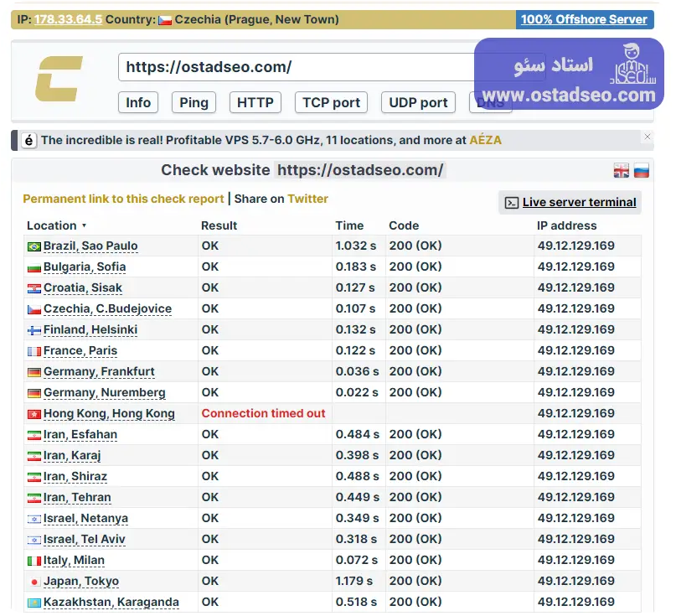Open Iran, Esfahan location link
Image resolution: width=676 pixels, height=616 pixels.
coord(80,434)
